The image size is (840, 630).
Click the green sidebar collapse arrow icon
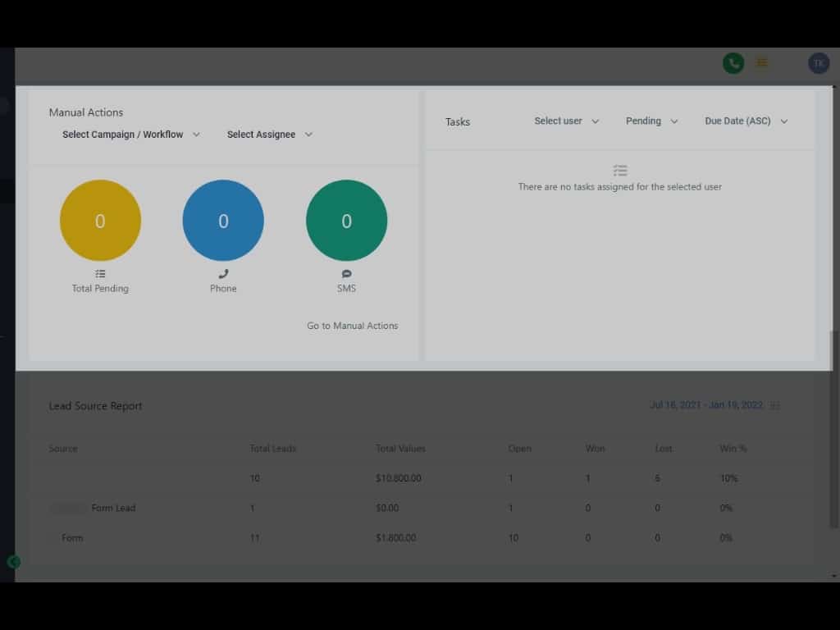pos(13,562)
